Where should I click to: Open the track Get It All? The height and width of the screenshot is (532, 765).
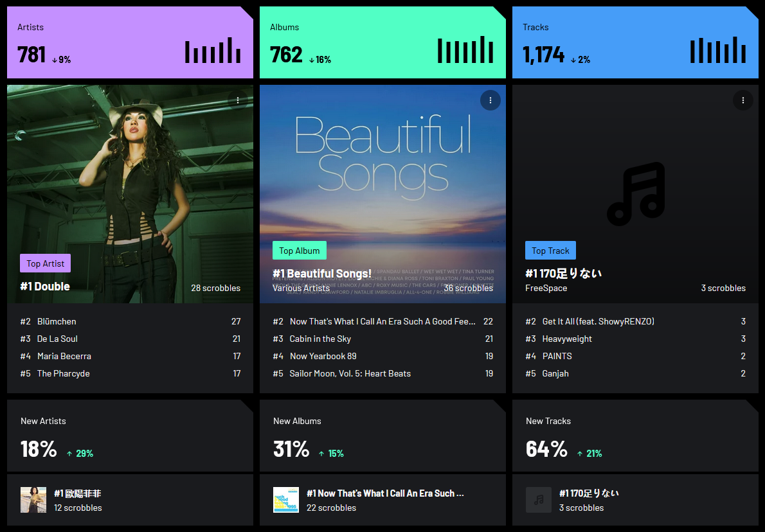[598, 321]
